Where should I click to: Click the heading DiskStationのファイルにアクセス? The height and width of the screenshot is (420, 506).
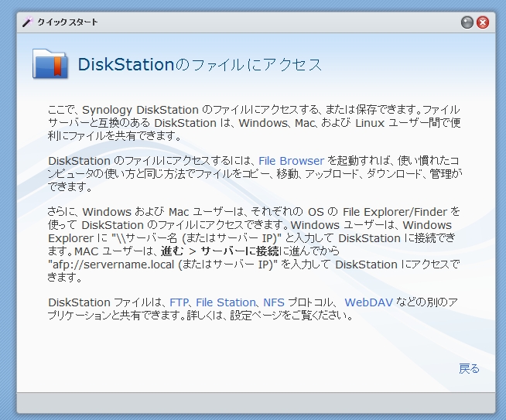click(200, 64)
